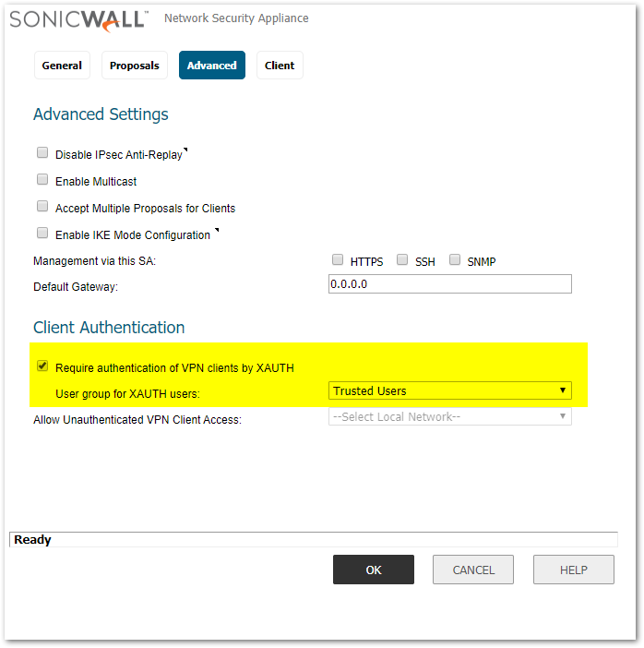Check the SSH management checkbox
The image size is (644, 648).
(x=402, y=260)
